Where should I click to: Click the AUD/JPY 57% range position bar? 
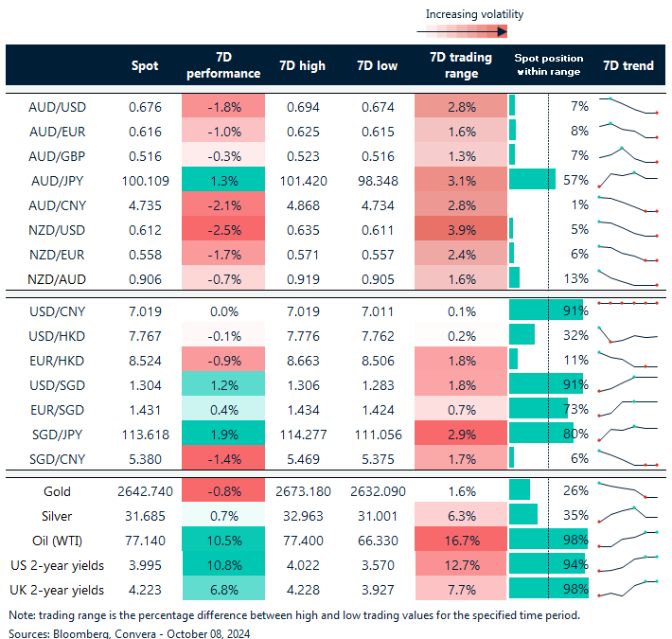[532, 179]
